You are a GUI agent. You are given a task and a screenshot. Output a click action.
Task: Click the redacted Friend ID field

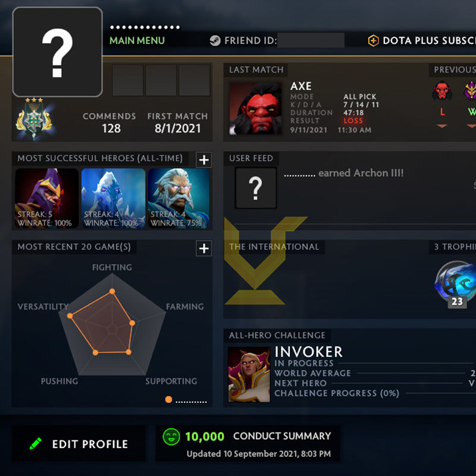pos(311,40)
